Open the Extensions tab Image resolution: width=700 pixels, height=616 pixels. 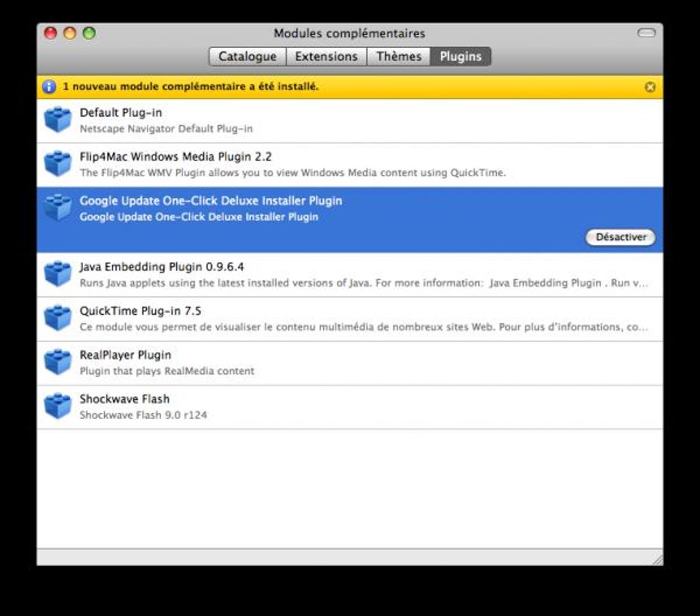click(327, 57)
